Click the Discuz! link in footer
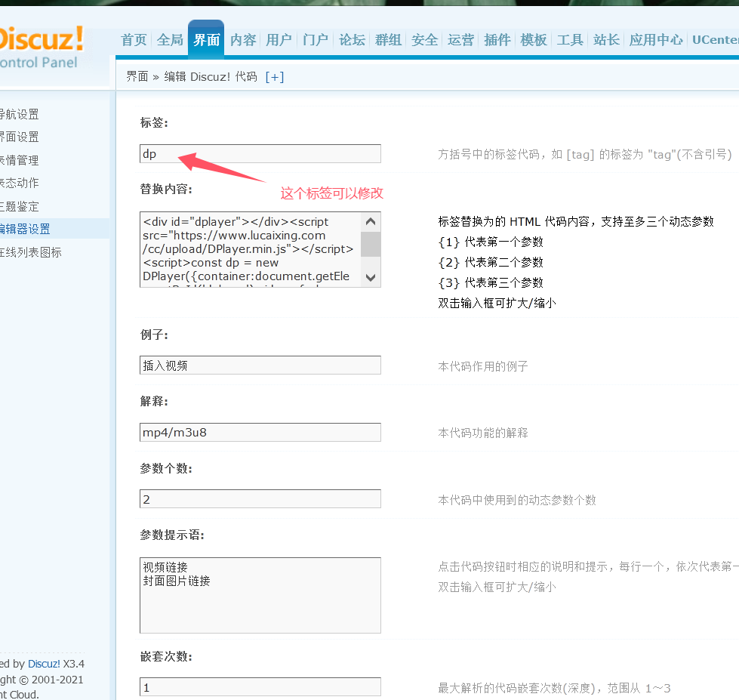739x700 pixels. pyautogui.click(x=44, y=664)
